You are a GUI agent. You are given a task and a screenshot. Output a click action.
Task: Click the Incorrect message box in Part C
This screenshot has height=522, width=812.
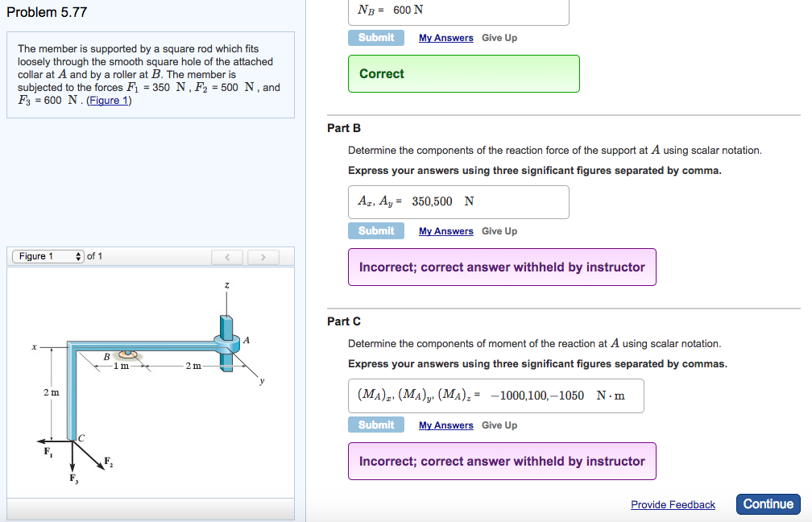(x=502, y=461)
